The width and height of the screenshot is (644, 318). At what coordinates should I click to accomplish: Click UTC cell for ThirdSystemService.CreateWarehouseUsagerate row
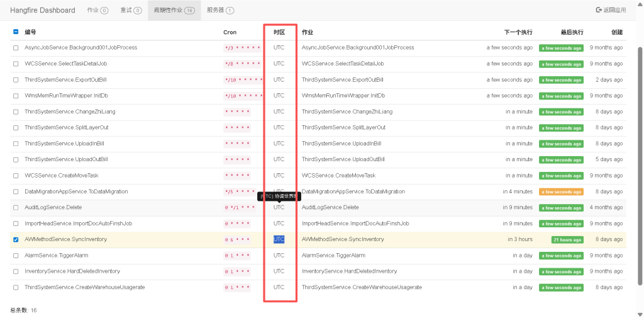(279, 287)
